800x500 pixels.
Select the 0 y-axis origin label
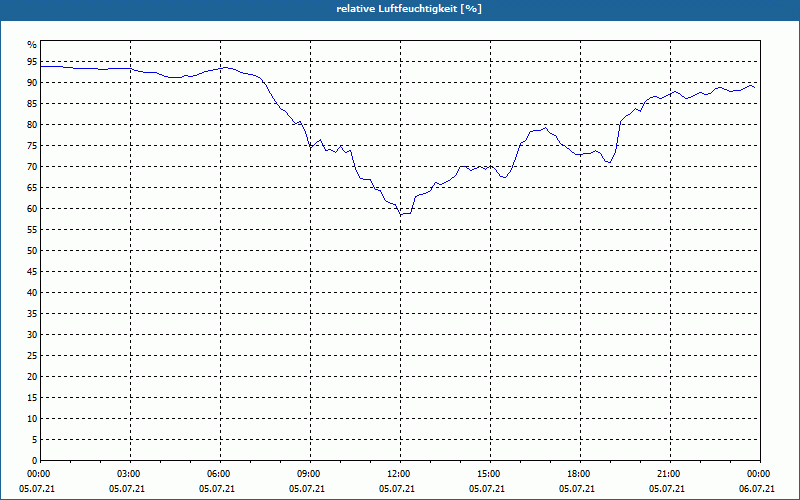(35, 461)
